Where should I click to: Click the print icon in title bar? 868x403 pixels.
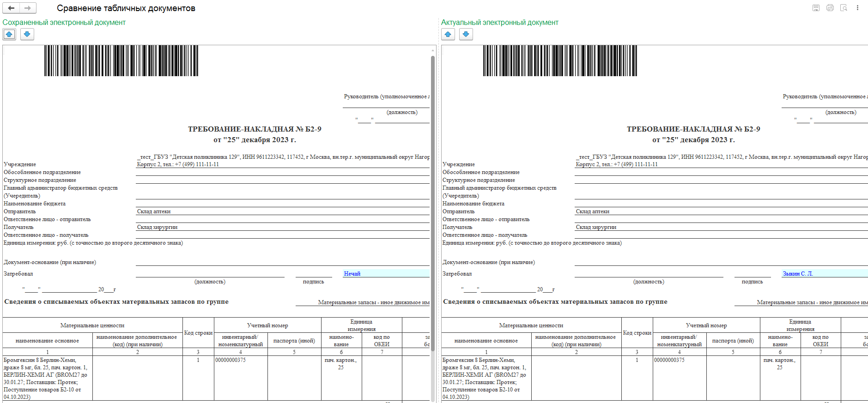coord(830,8)
